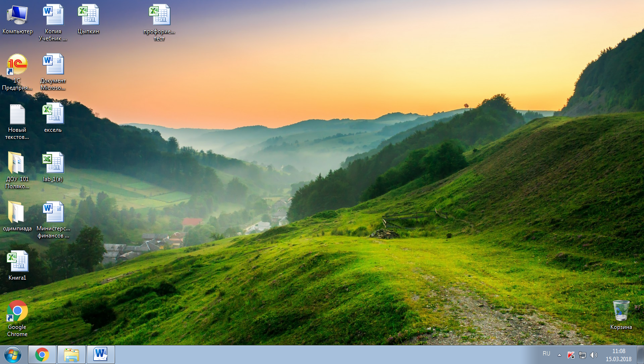
Task: Select the ексель spreadsheet icon
Action: click(x=53, y=118)
